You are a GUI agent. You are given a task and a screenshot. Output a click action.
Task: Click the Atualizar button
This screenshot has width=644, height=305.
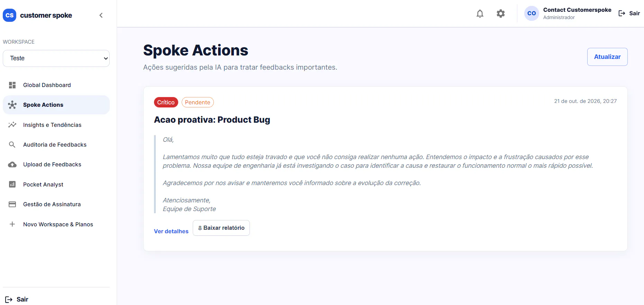[x=607, y=57]
